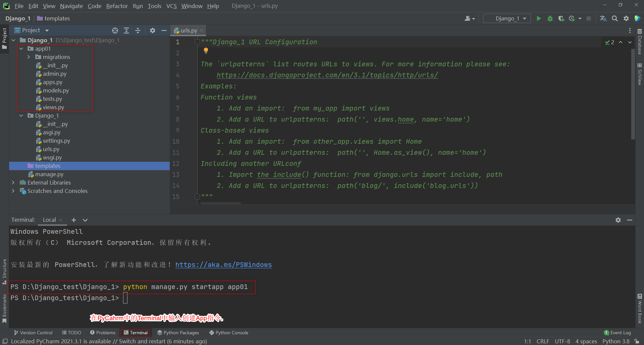Viewport: 644px width, 345px height.
Task: Click the stop process square icon
Action: 589,18
